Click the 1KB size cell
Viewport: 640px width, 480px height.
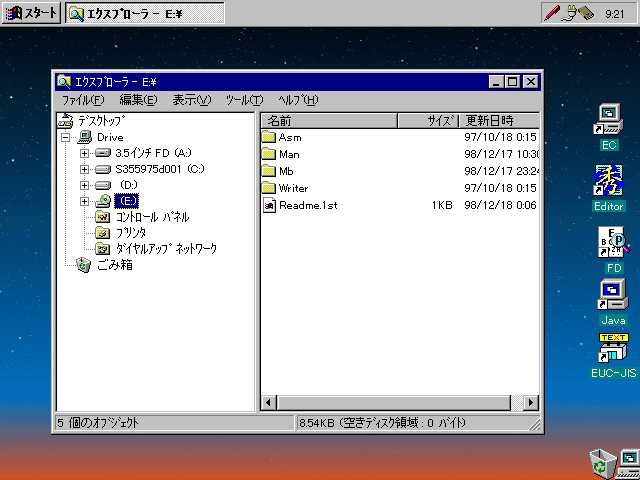point(442,205)
